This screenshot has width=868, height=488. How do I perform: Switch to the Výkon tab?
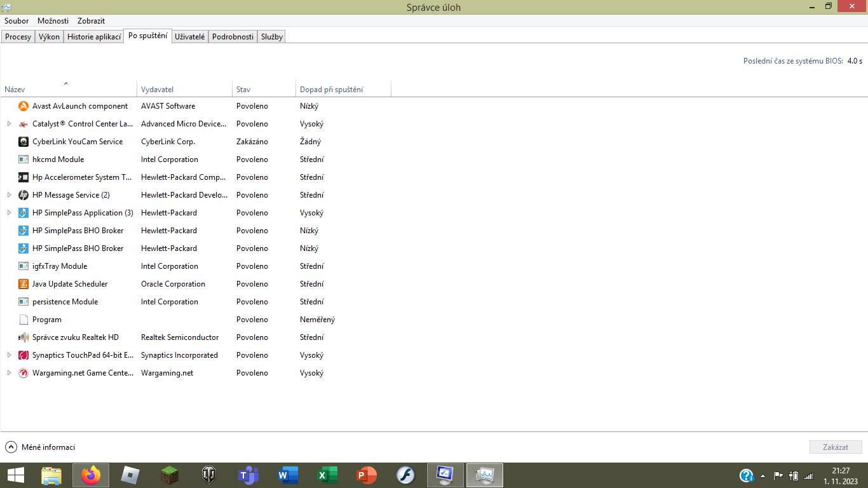pyautogui.click(x=49, y=37)
